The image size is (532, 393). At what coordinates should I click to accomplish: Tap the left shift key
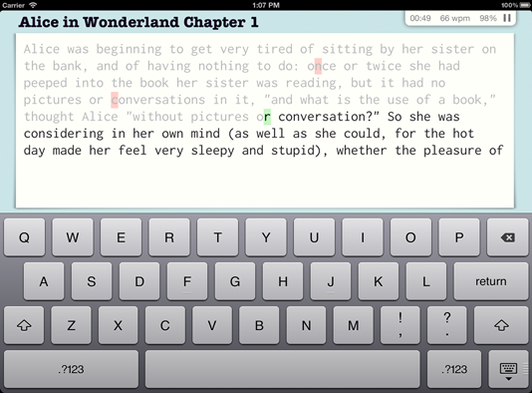(x=24, y=325)
